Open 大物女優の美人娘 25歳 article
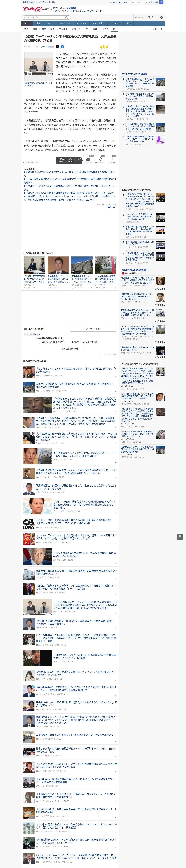The width and height of the screenshot is (186, 868). (76, 674)
